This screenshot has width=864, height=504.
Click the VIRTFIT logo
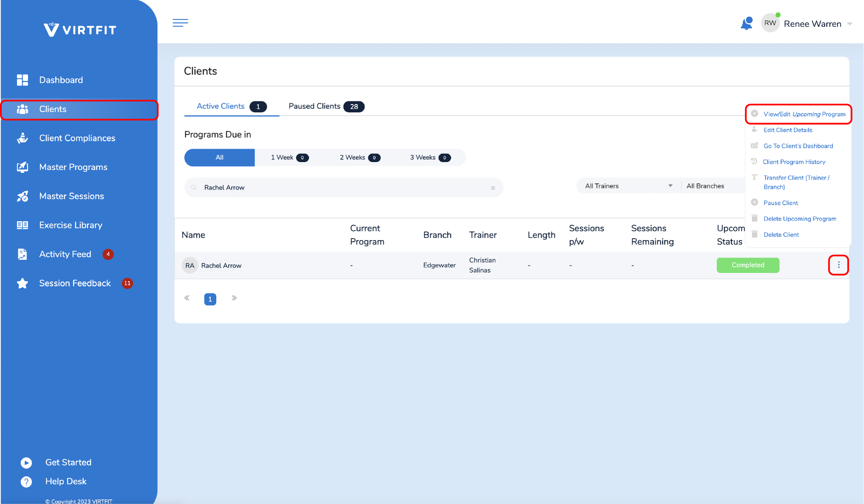click(80, 30)
